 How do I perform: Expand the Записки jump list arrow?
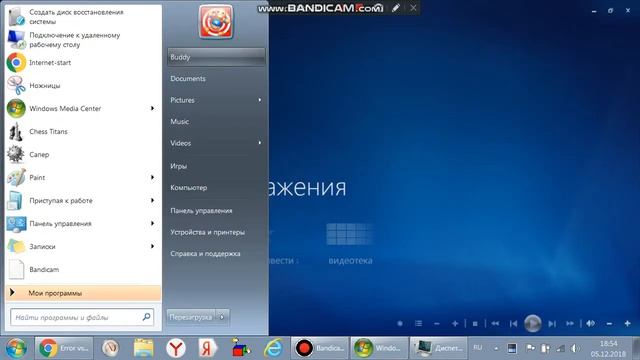coord(152,246)
